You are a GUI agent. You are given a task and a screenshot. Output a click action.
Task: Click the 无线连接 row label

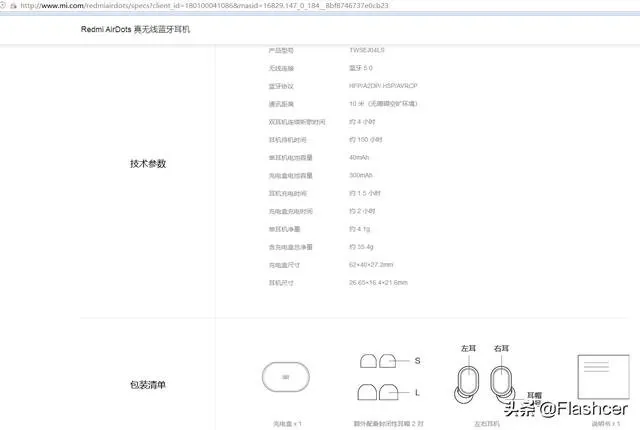tap(281, 68)
